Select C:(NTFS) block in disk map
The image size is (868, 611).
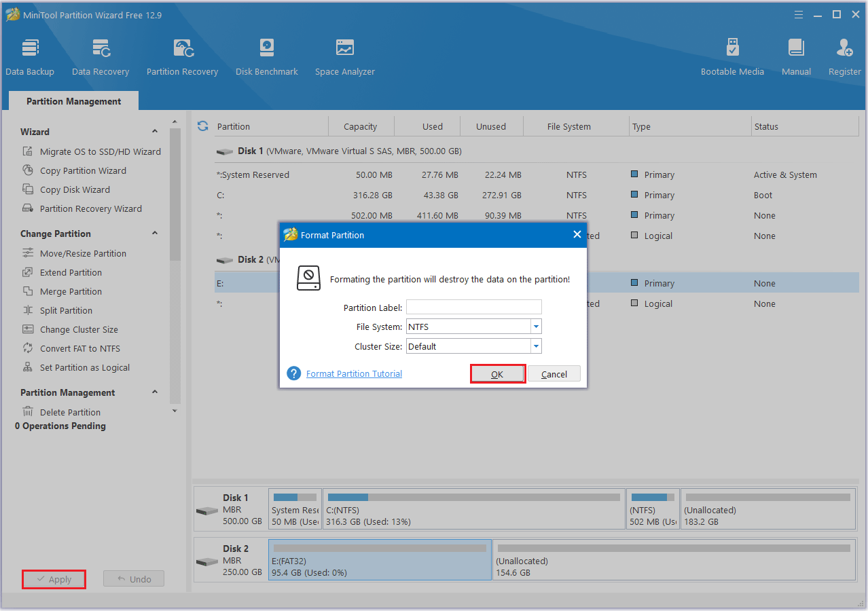coord(474,509)
